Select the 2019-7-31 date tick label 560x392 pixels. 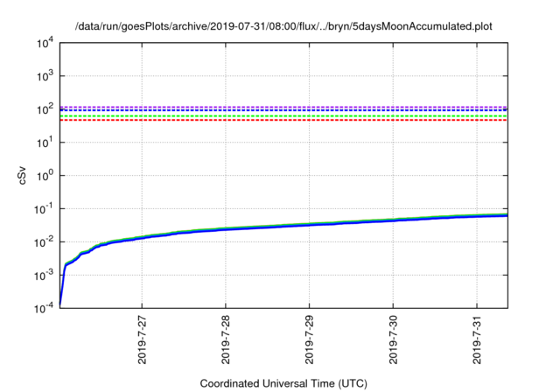pyautogui.click(x=477, y=339)
